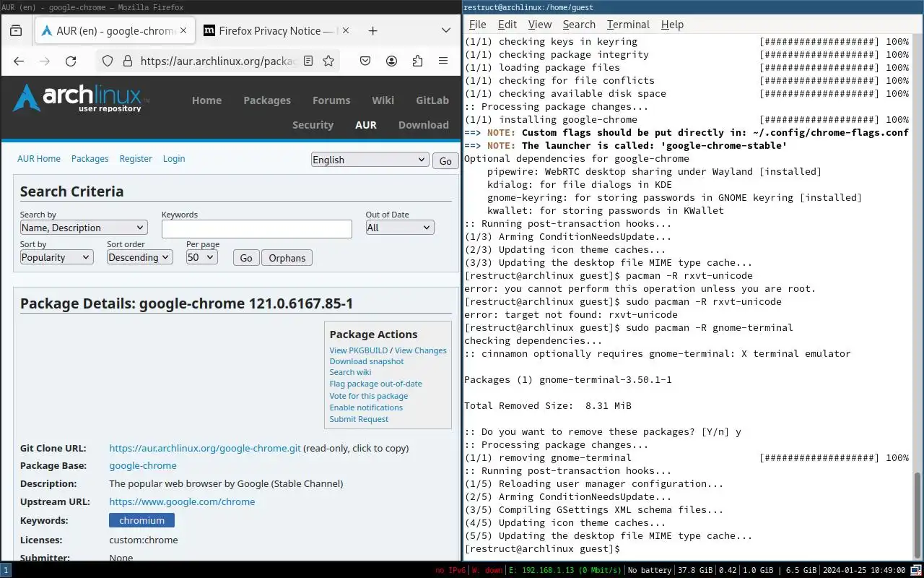
Task: Click Download snapshot link
Action: point(367,361)
